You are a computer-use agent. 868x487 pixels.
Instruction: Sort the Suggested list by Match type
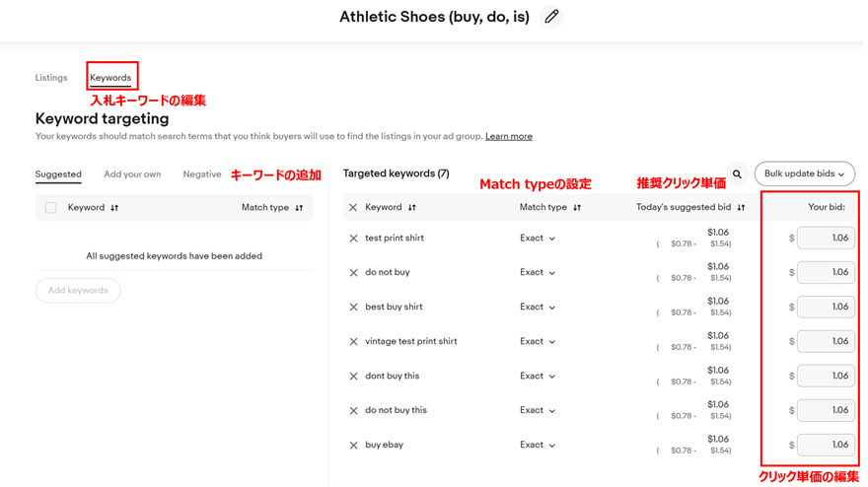click(x=299, y=208)
